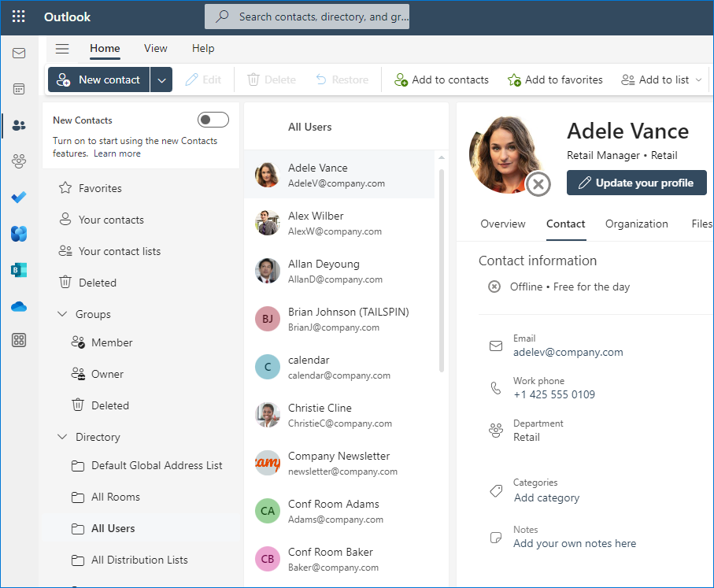This screenshot has width=714, height=588.
Task: Click the Department people icon
Action: click(x=496, y=431)
